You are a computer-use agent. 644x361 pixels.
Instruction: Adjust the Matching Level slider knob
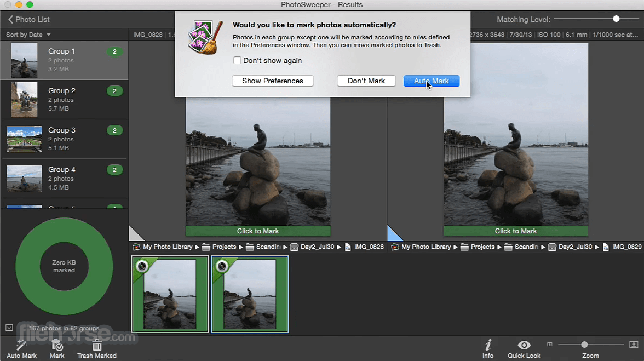point(616,19)
